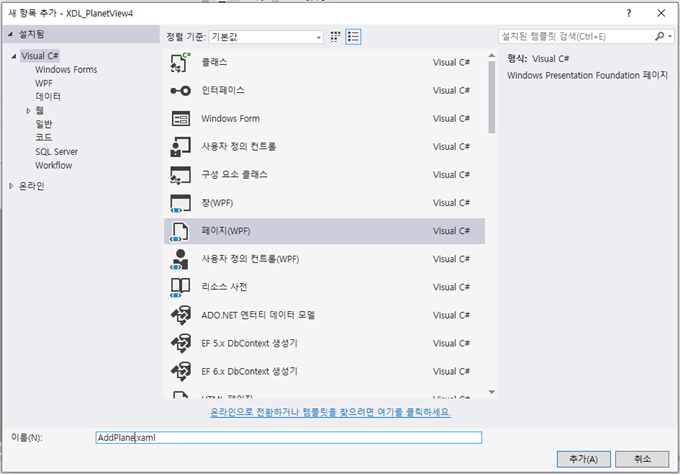
Task: Click the 이름 file name input field
Action: point(288,438)
